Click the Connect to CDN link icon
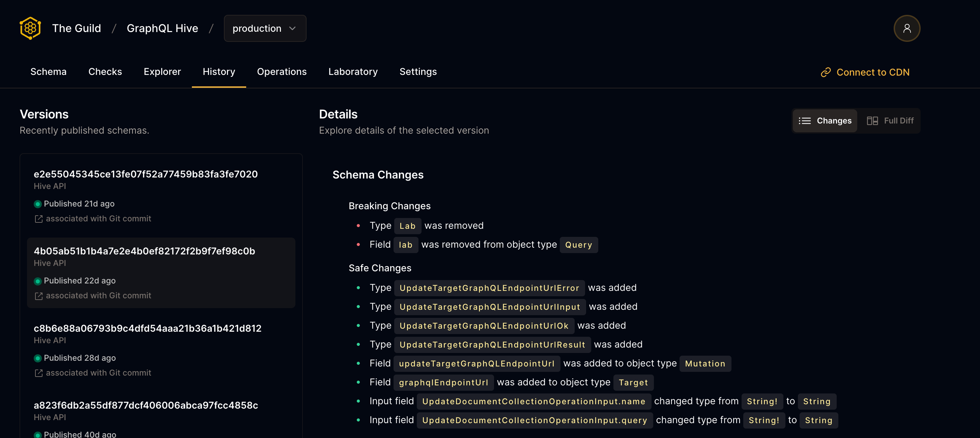The image size is (980, 438). coord(825,72)
